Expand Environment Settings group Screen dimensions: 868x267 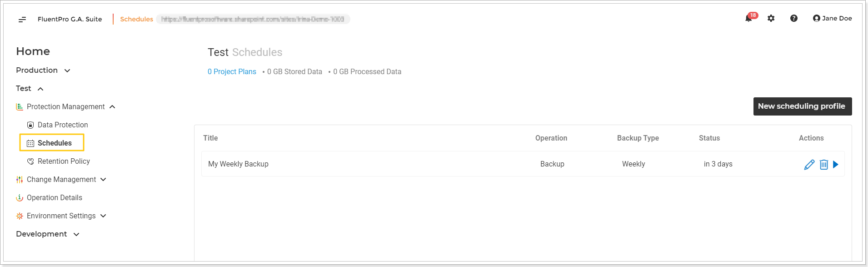tap(61, 216)
